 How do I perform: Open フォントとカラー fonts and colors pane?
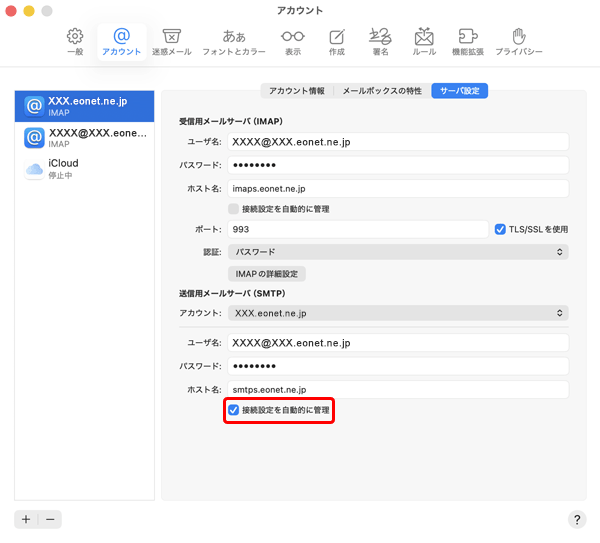(x=233, y=41)
